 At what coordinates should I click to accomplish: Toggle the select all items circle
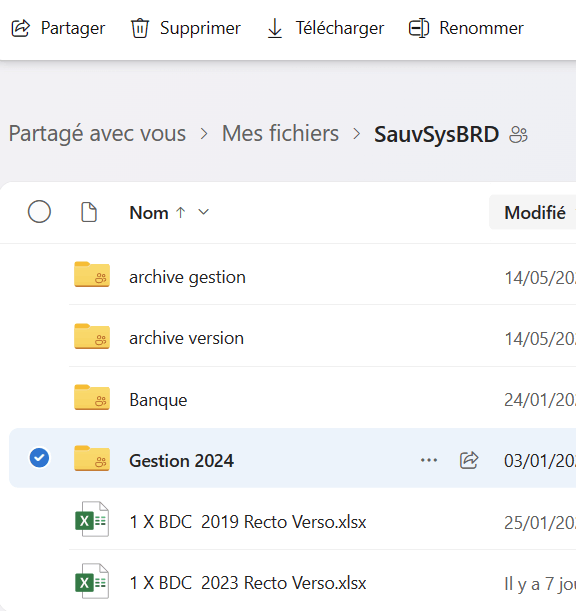point(39,212)
